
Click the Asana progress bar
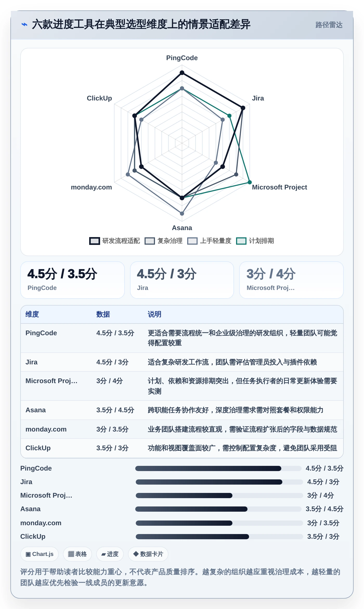tap(218, 509)
